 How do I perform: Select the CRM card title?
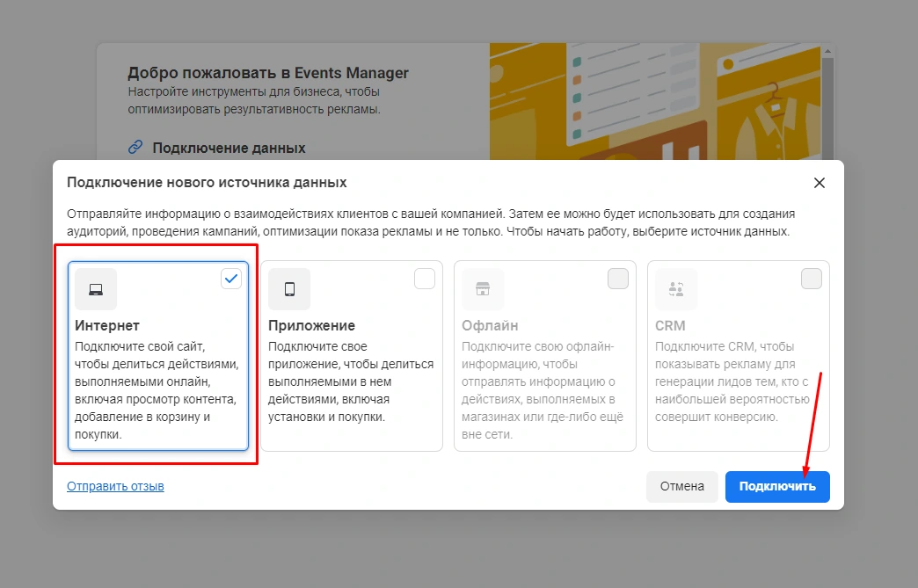670,326
